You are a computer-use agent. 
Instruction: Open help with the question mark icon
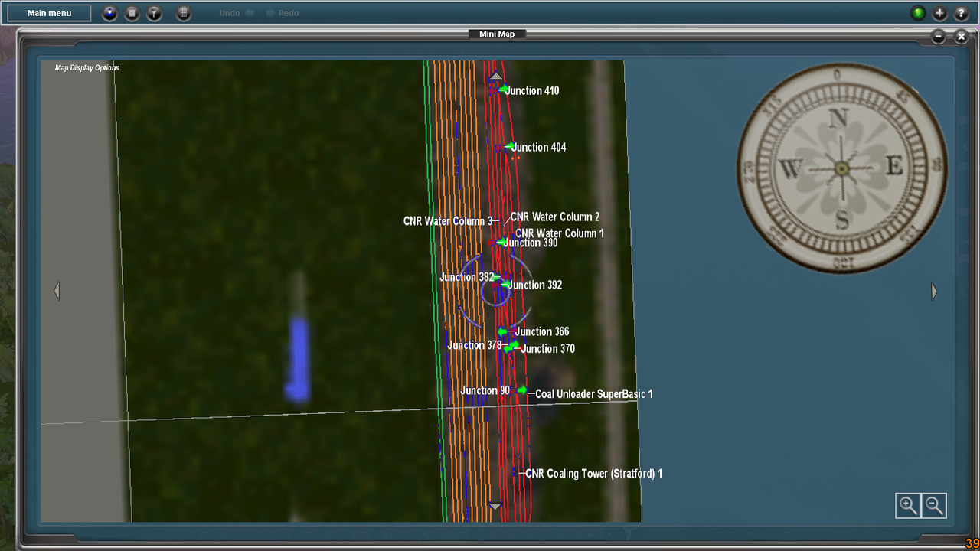point(962,13)
